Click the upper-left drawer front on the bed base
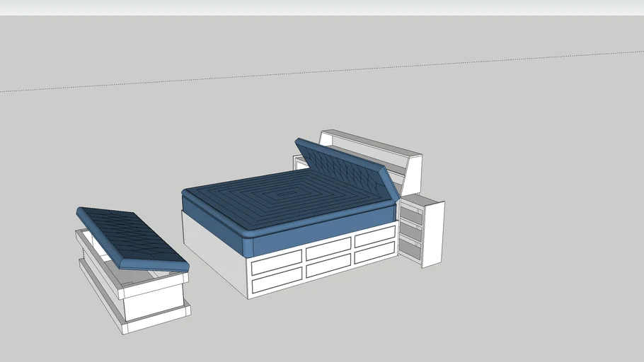Image resolution: width=644 pixels, height=362 pixels. tap(277, 263)
